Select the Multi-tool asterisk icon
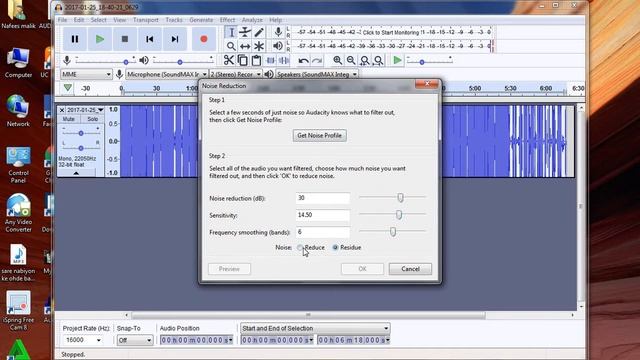The height and width of the screenshot is (360, 640). (x=259, y=46)
